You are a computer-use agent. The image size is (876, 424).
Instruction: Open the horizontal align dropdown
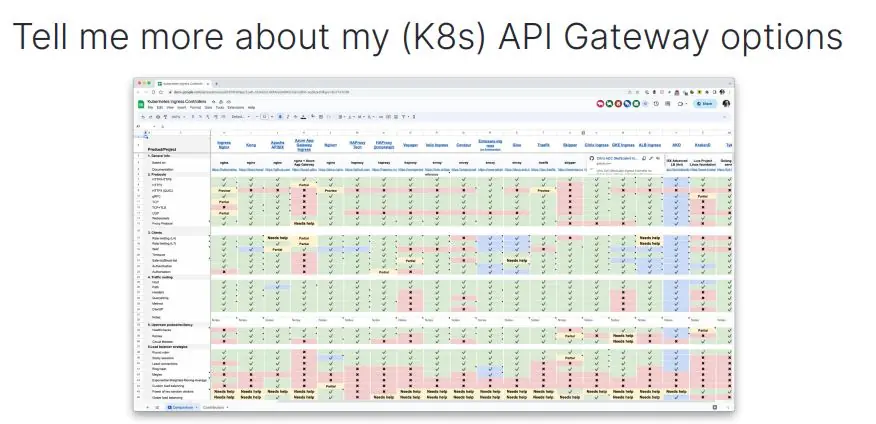[341, 117]
